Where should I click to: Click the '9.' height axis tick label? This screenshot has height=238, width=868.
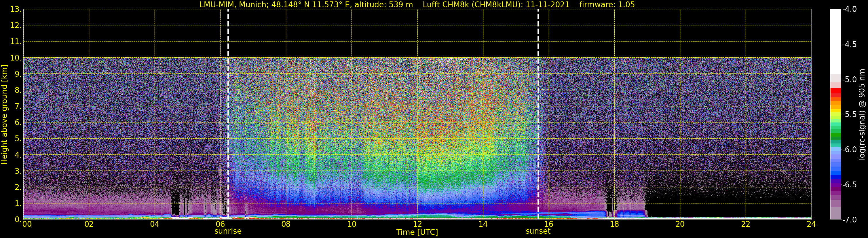tap(18, 74)
